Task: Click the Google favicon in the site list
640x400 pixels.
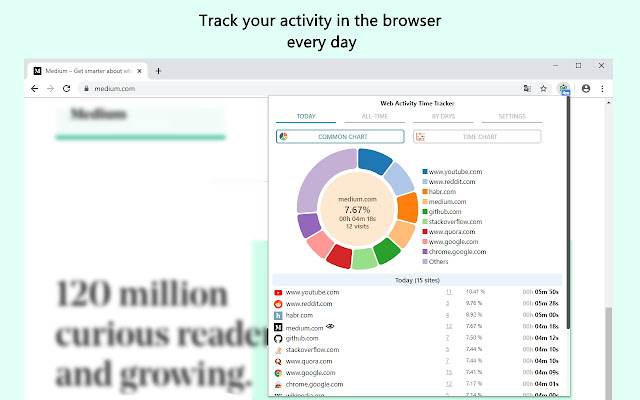Action: 278,373
